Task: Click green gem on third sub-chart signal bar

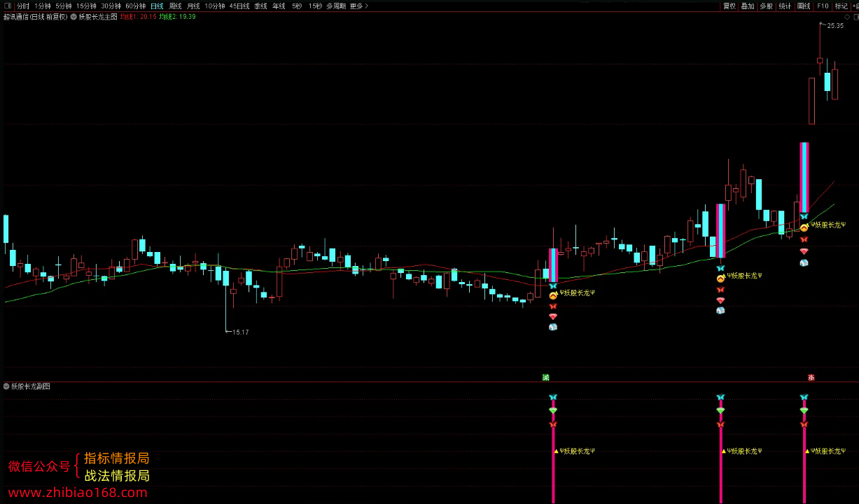Action: tap(804, 410)
